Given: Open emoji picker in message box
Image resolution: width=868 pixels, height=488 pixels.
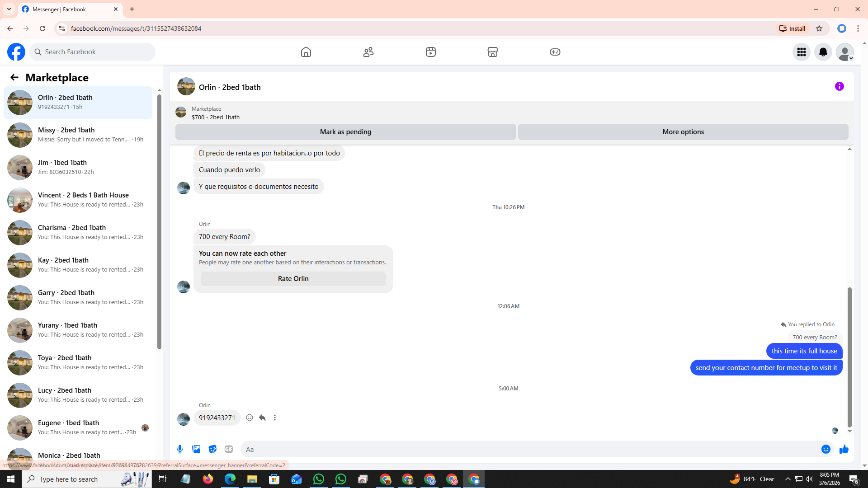Looking at the screenshot, I should point(826,449).
